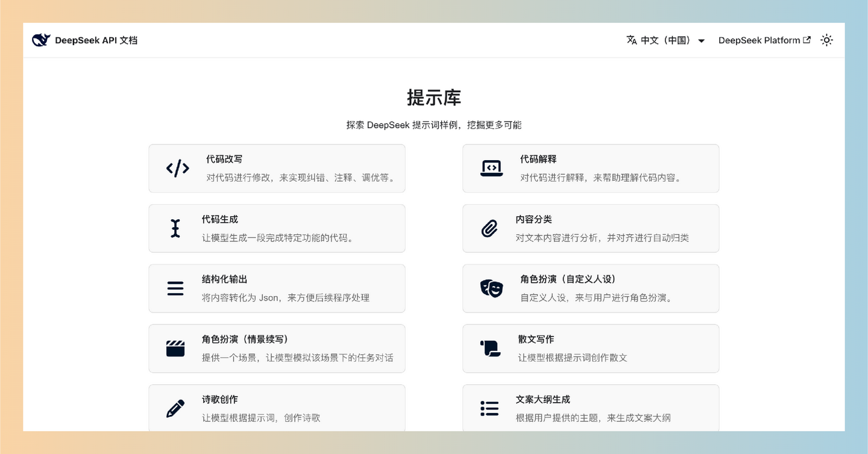Select the 结构化输出 card title
This screenshot has width=868, height=454.
coord(225,279)
